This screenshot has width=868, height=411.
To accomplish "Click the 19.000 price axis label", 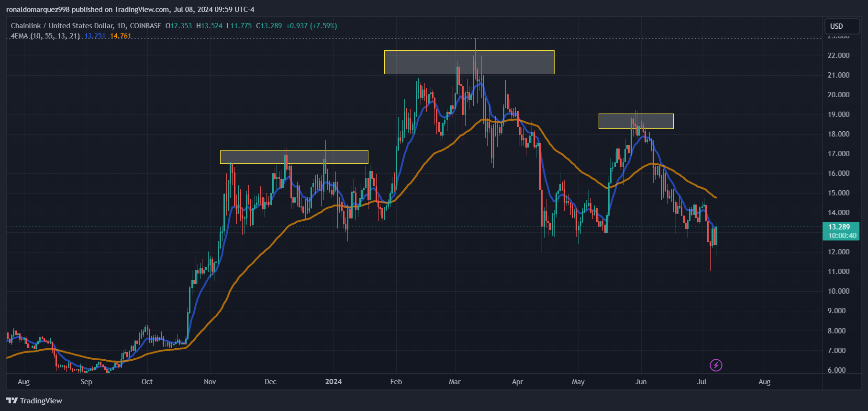I will [838, 114].
